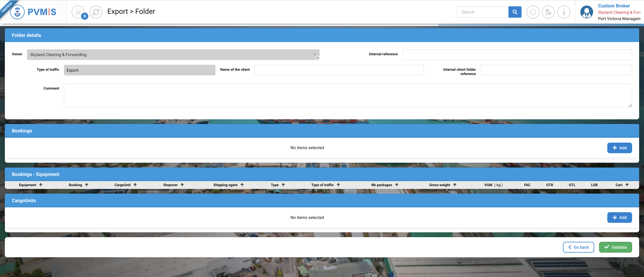
Task: Click the refresh circular arrows icon
Action: (96, 12)
